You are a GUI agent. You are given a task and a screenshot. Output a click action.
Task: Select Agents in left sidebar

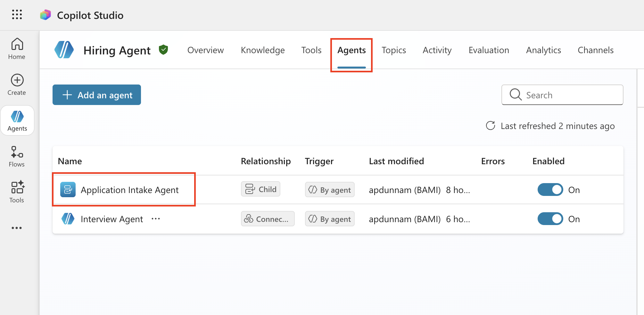pos(17,121)
